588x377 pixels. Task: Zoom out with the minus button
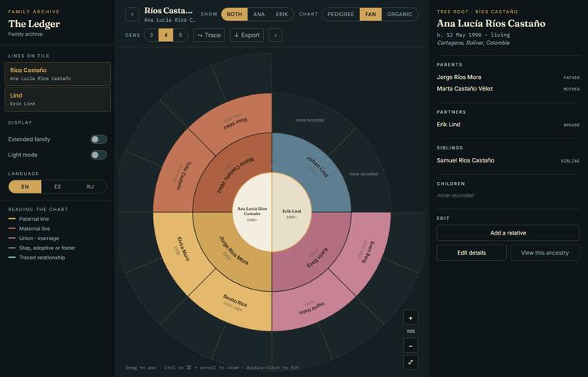click(x=411, y=345)
